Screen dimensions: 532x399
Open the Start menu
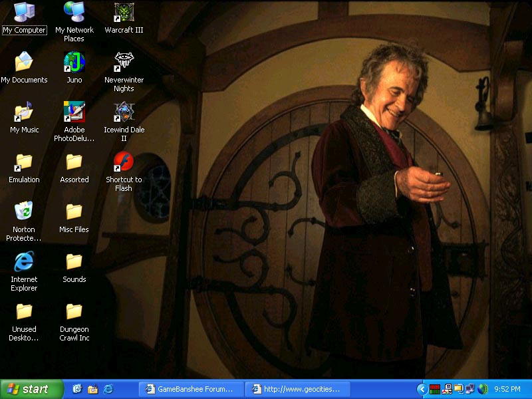pos(32,389)
